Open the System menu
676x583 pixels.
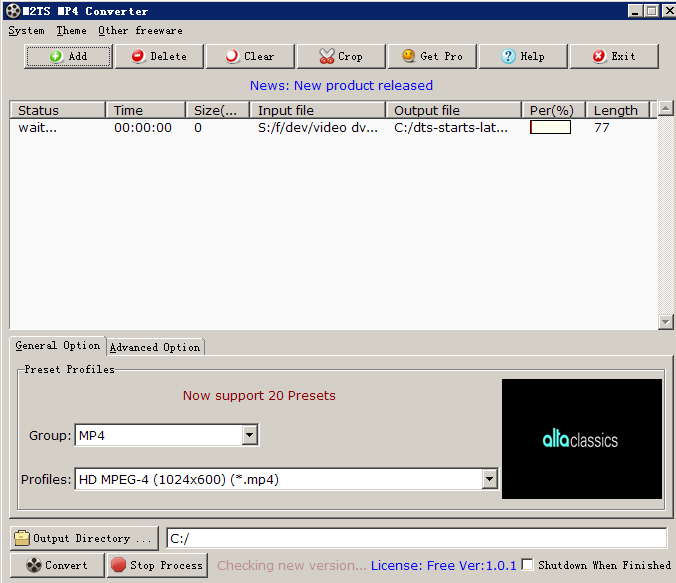(26, 31)
